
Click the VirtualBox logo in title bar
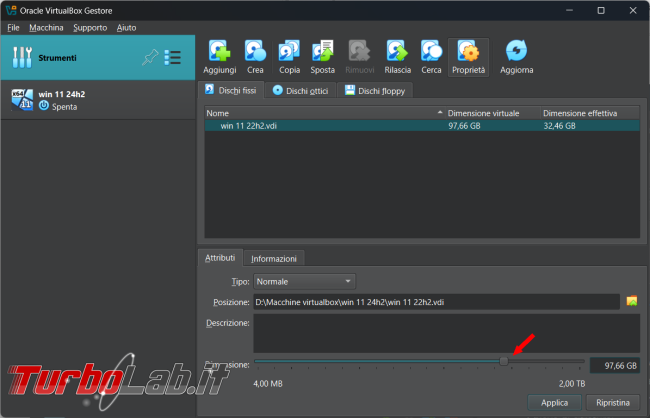[x=11, y=10]
